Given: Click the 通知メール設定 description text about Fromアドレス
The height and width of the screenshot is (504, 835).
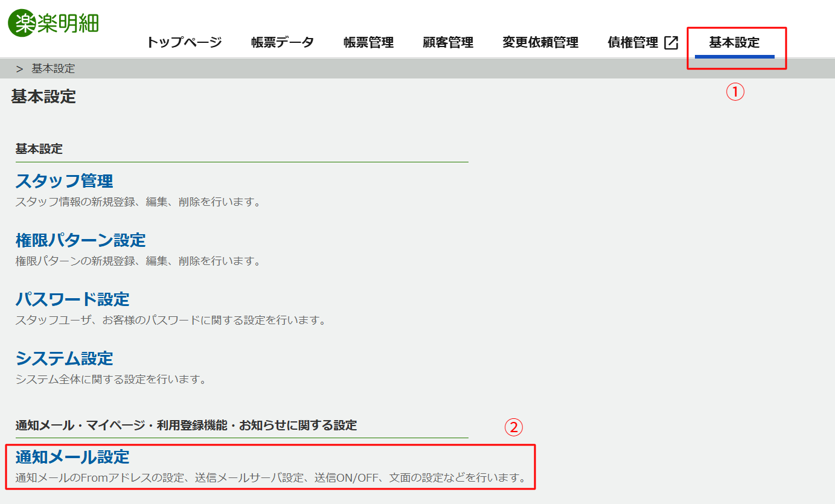Looking at the screenshot, I should (270, 478).
